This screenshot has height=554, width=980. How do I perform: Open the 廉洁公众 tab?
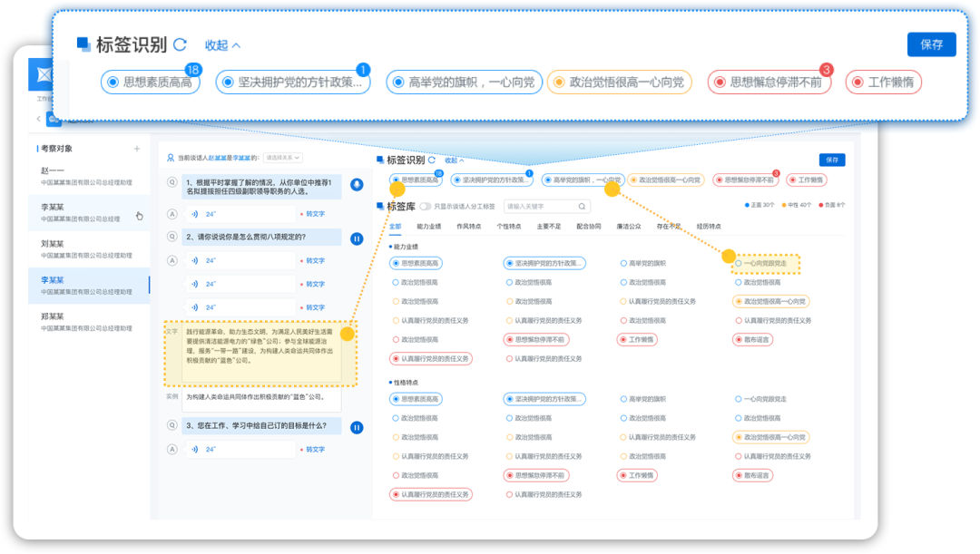click(628, 226)
